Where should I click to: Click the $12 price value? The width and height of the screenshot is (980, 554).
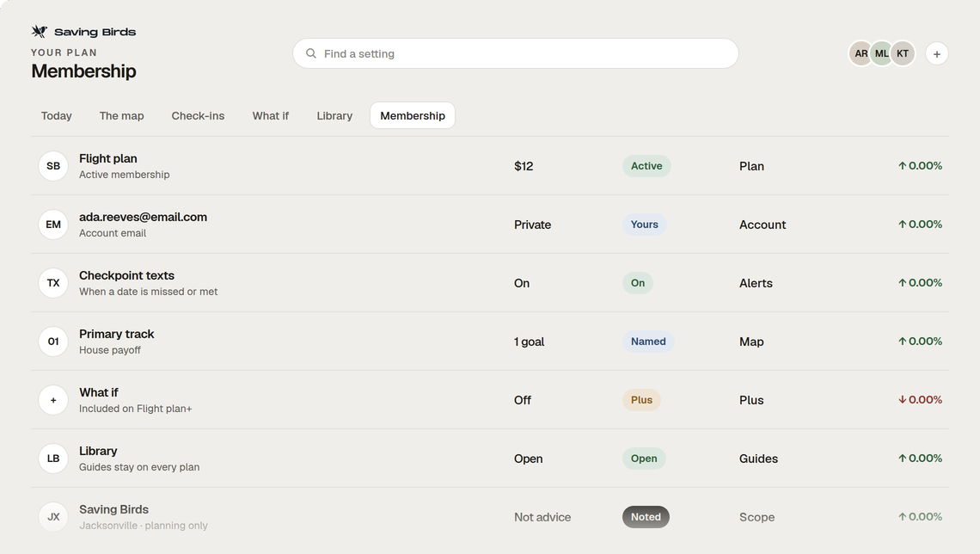[524, 166]
